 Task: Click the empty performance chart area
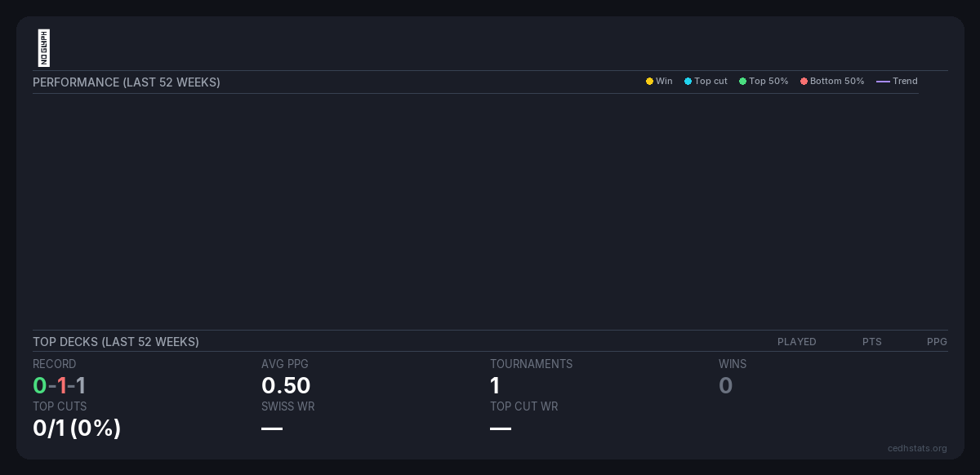coord(475,211)
